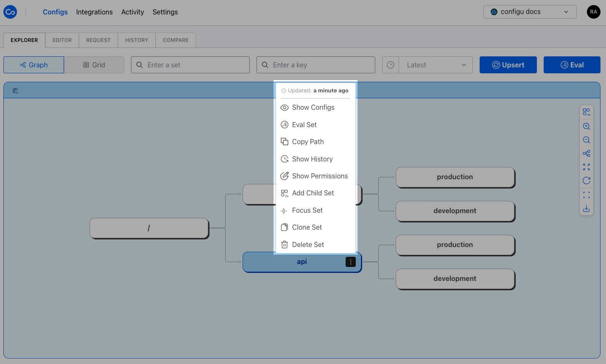The height and width of the screenshot is (364, 606).
Task: Click the search icon in key field
Action: [x=265, y=65]
